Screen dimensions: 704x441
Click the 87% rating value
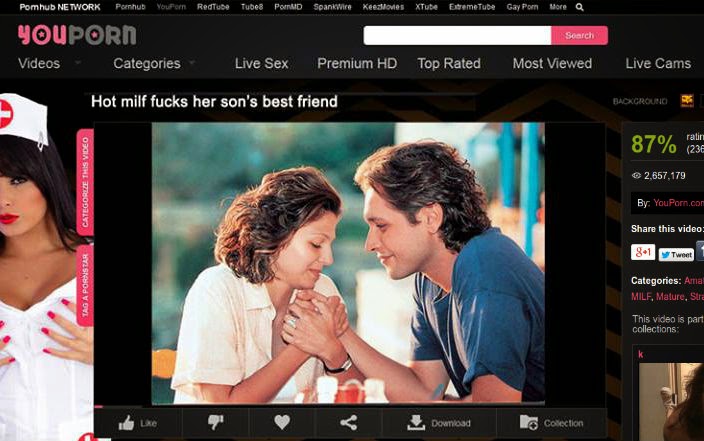[x=654, y=144]
